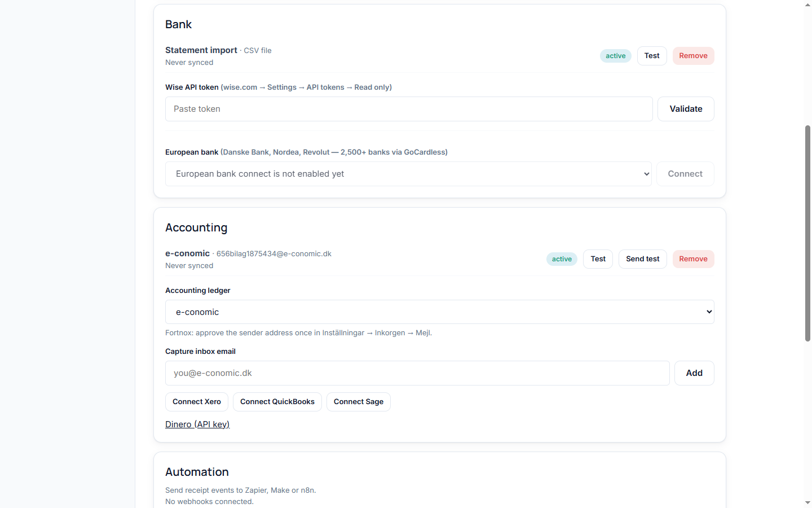Click the 'Statement import' title
Image resolution: width=812 pixels, height=508 pixels.
[x=201, y=50]
